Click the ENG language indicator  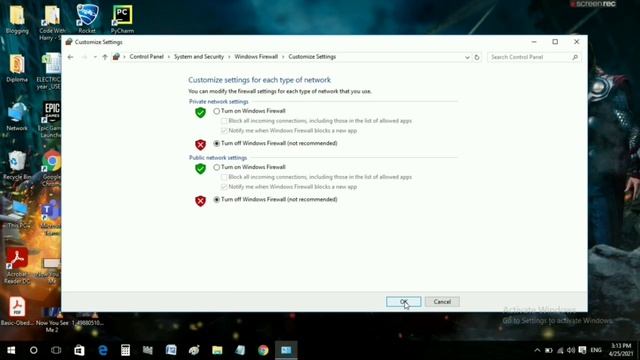tap(596, 350)
